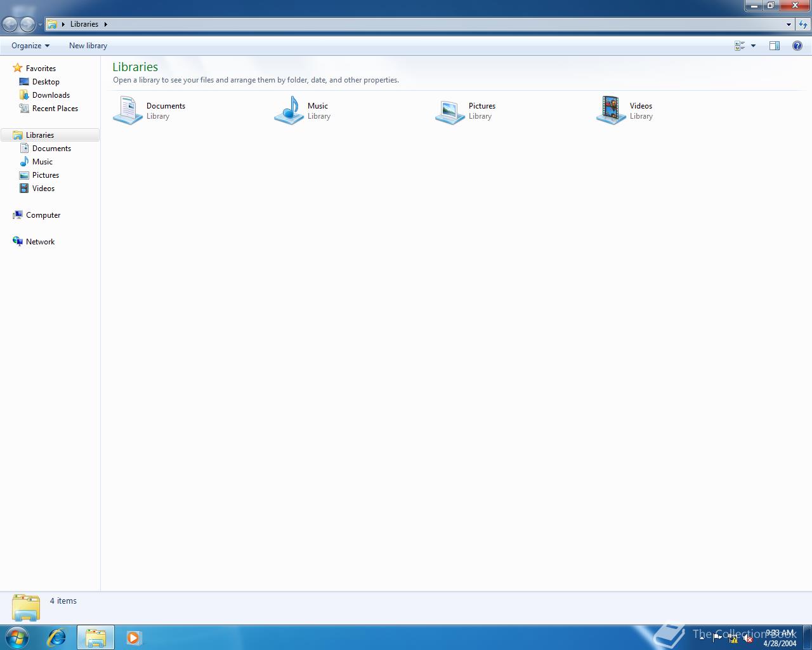Image resolution: width=812 pixels, height=650 pixels.
Task: Click the Libraries folder icon in details pane
Action: tap(26, 607)
